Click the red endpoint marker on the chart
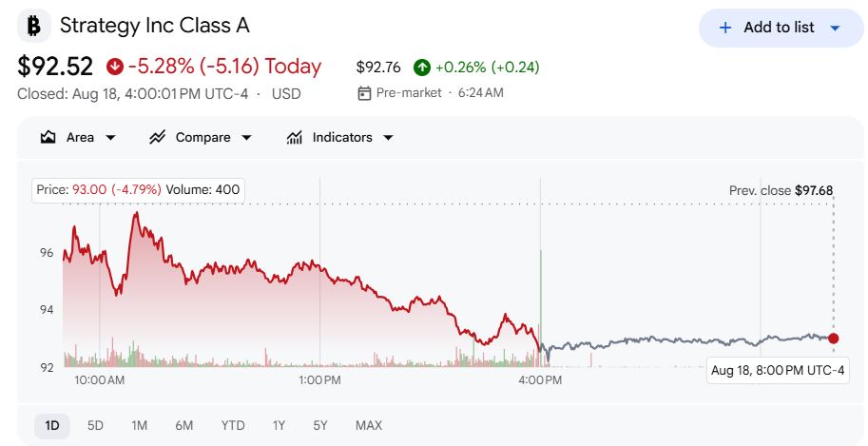 click(833, 339)
